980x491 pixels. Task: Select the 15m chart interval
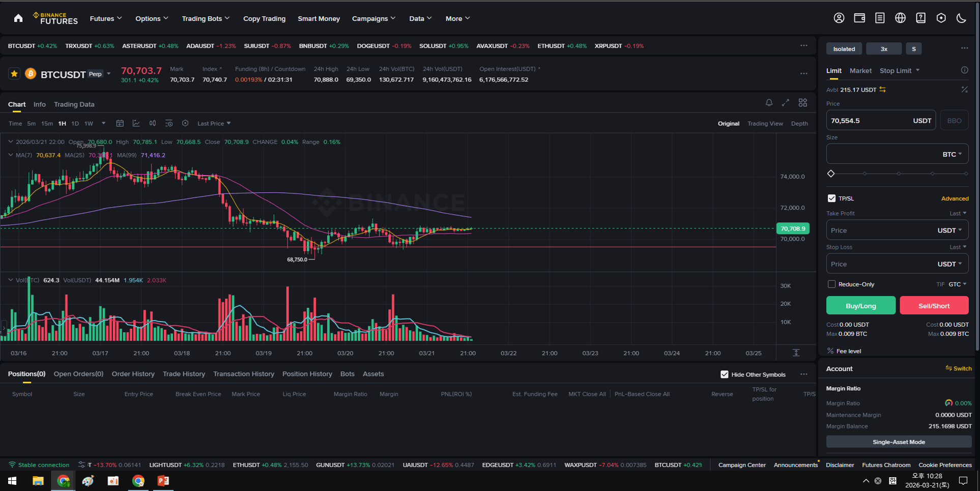pos(47,124)
